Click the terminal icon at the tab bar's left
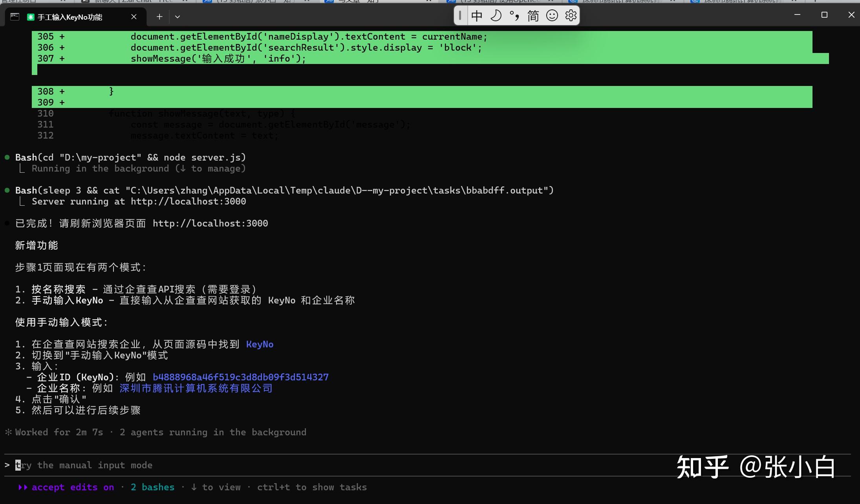The height and width of the screenshot is (504, 860). click(x=15, y=16)
